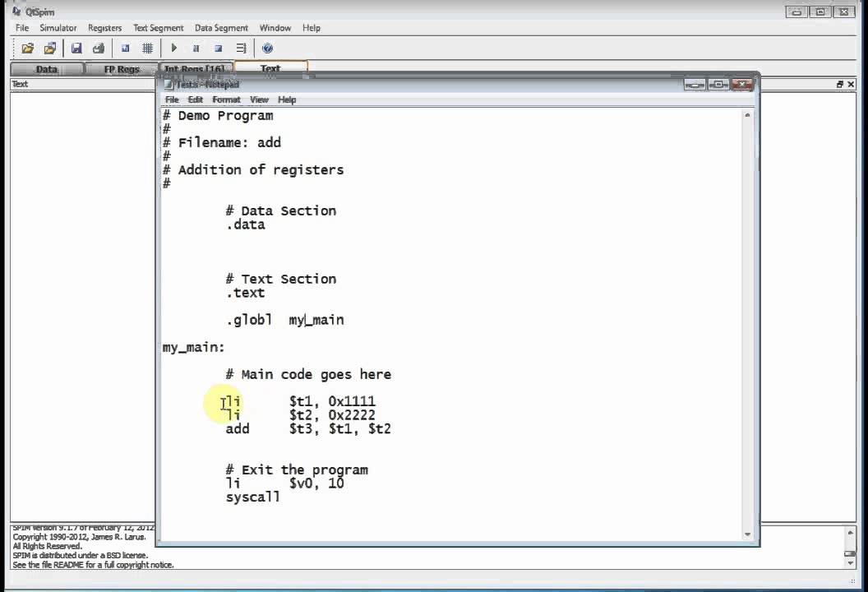
Task: Click '# Addition of registers' comment
Action: [253, 170]
